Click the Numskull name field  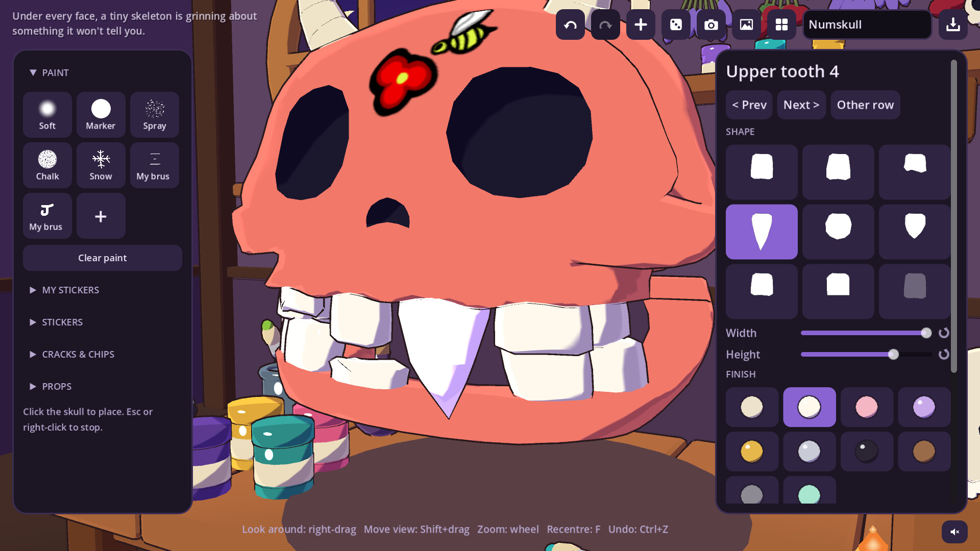point(867,24)
